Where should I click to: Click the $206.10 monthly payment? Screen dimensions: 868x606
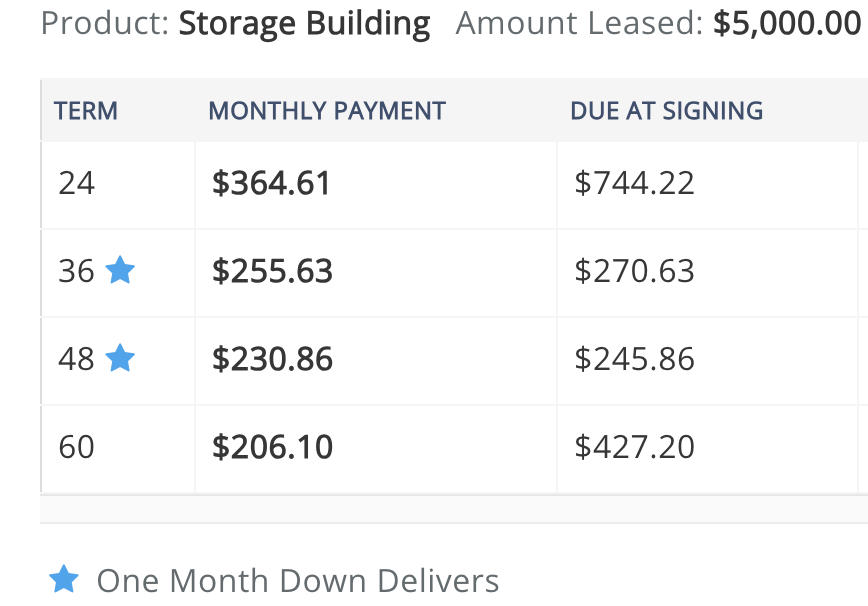pos(272,447)
